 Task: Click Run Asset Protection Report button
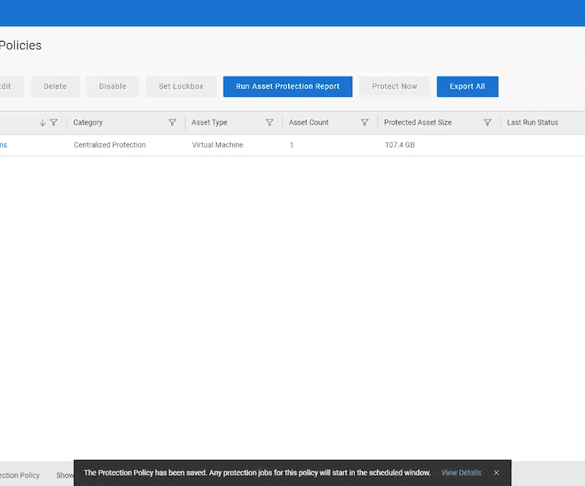point(288,87)
